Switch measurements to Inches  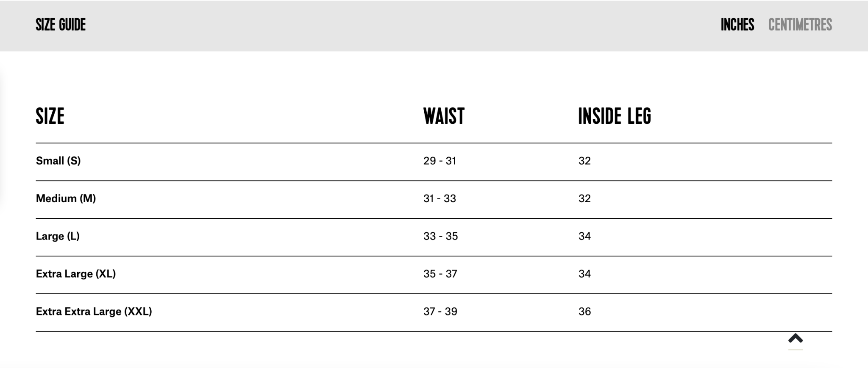[737, 25]
